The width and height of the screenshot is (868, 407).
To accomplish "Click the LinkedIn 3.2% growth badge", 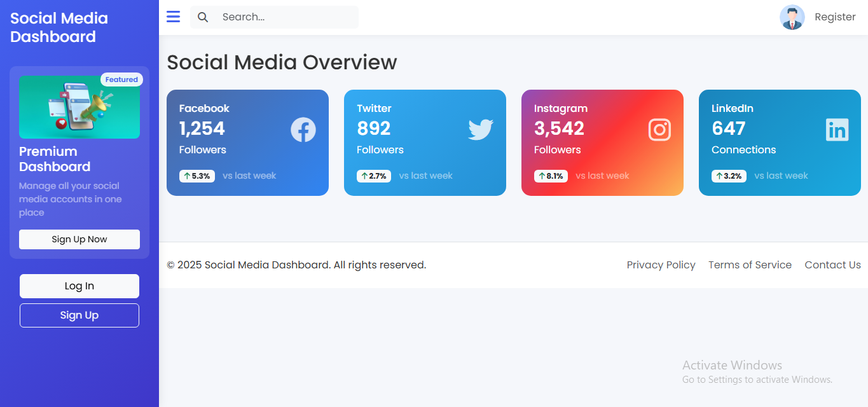I will click(729, 176).
